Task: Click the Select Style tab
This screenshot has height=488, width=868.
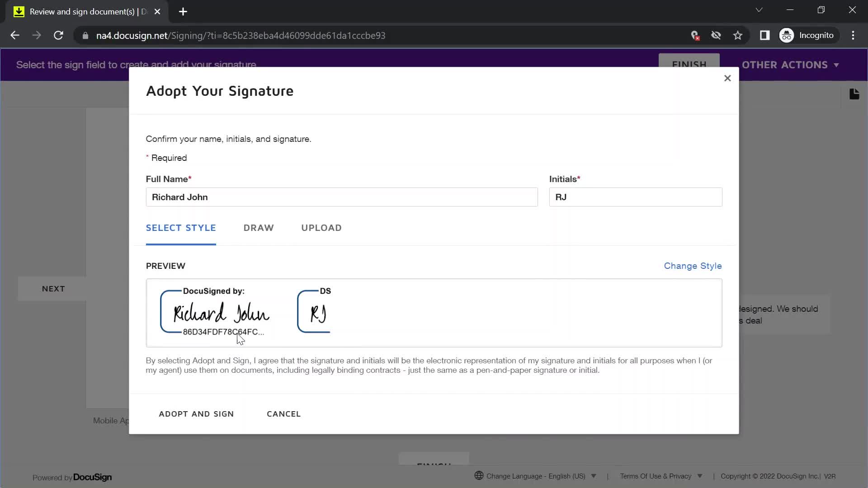Action: (x=182, y=228)
